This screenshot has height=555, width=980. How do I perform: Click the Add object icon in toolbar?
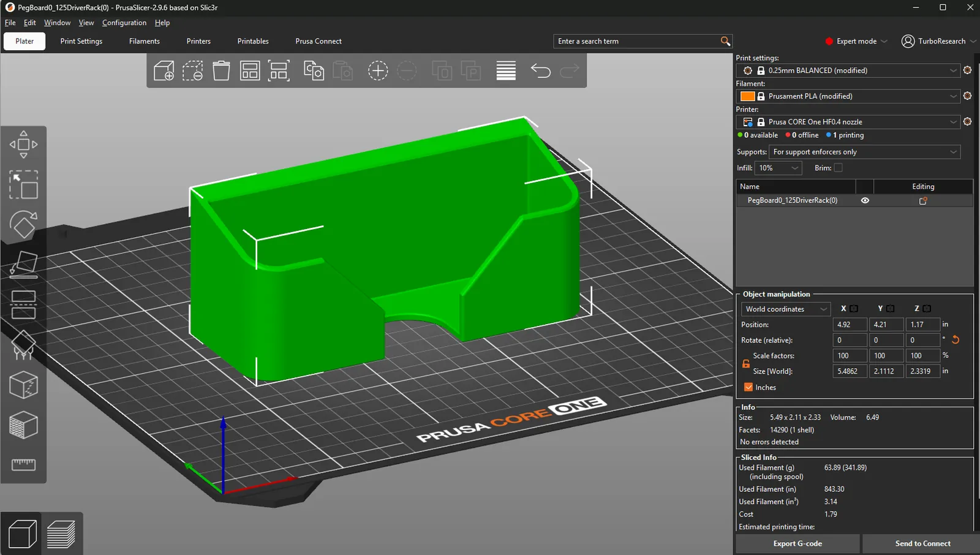(164, 70)
